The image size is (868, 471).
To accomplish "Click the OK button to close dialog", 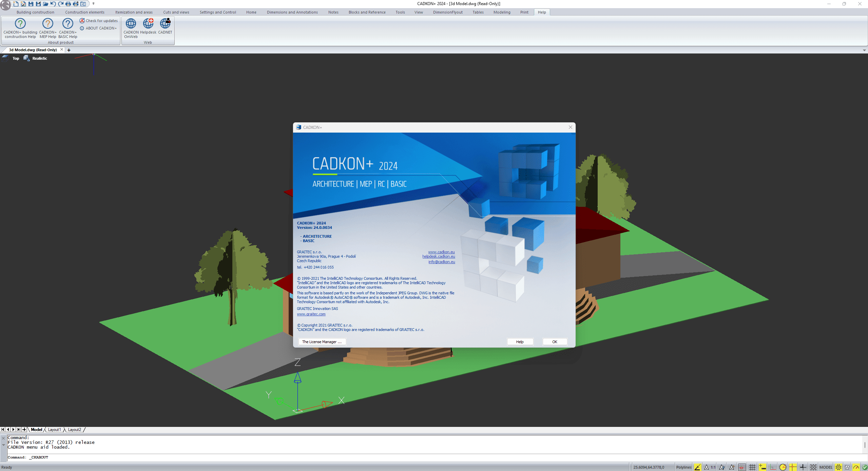I will click(554, 342).
